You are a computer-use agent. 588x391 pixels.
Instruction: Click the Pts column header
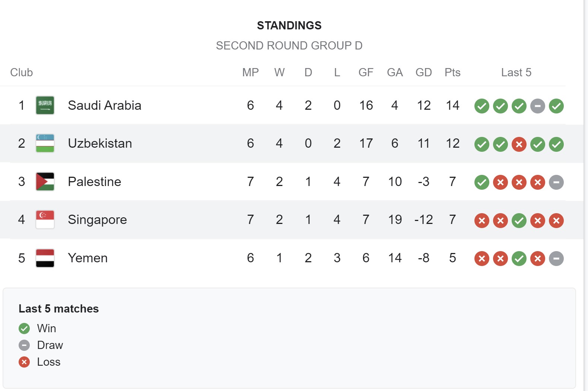click(x=452, y=72)
